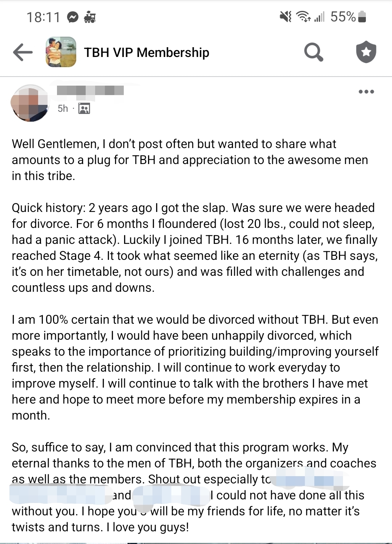Open search in the group
392x544 pixels.
pos(313,53)
